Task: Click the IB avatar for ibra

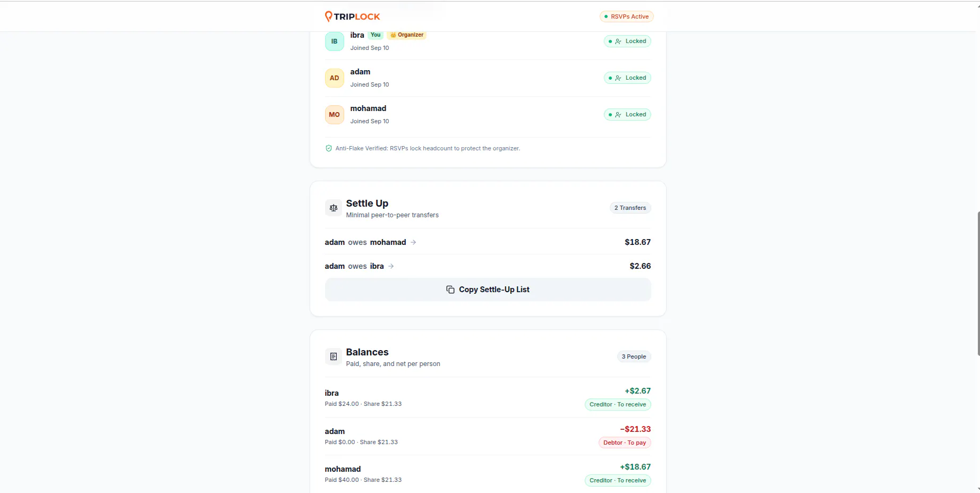Action: [x=334, y=41]
